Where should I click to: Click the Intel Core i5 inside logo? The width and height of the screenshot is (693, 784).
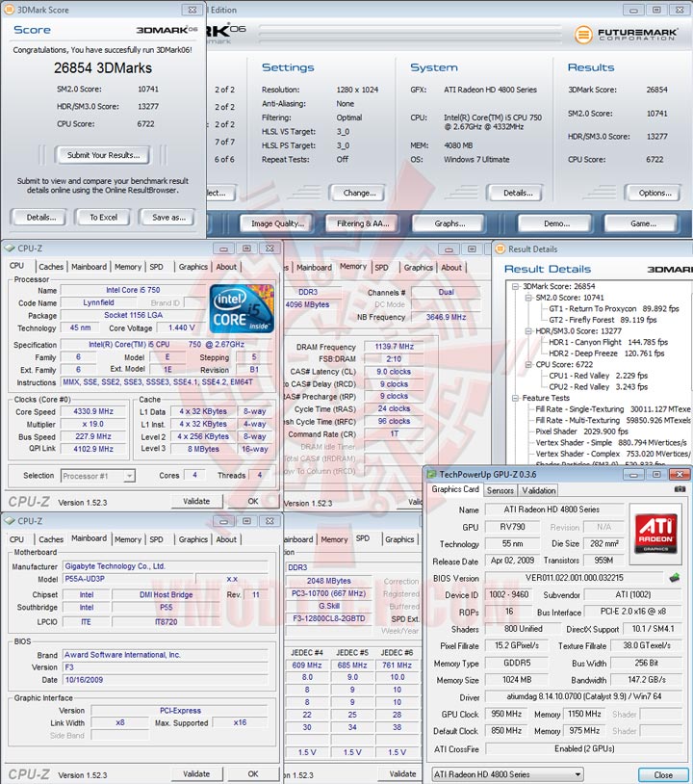point(242,308)
